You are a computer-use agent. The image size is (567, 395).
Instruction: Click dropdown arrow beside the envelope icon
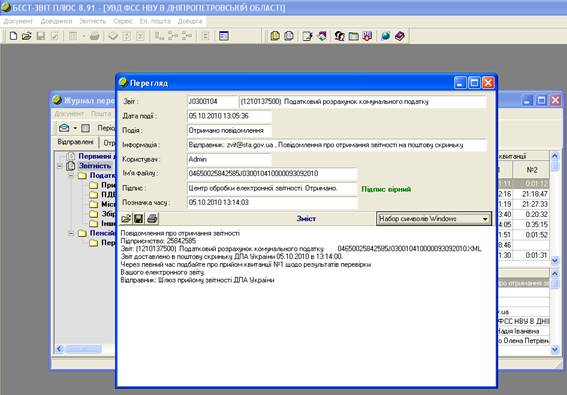(75, 128)
